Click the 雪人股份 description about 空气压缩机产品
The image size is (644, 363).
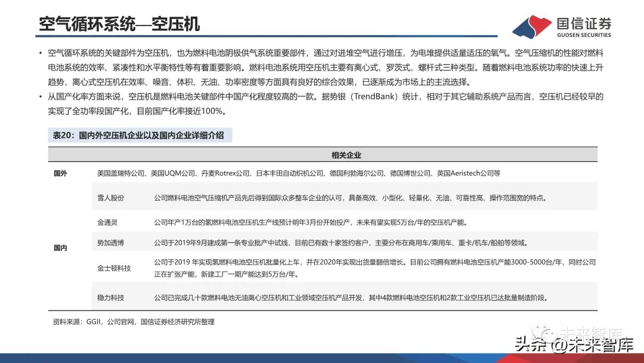pos(351,198)
